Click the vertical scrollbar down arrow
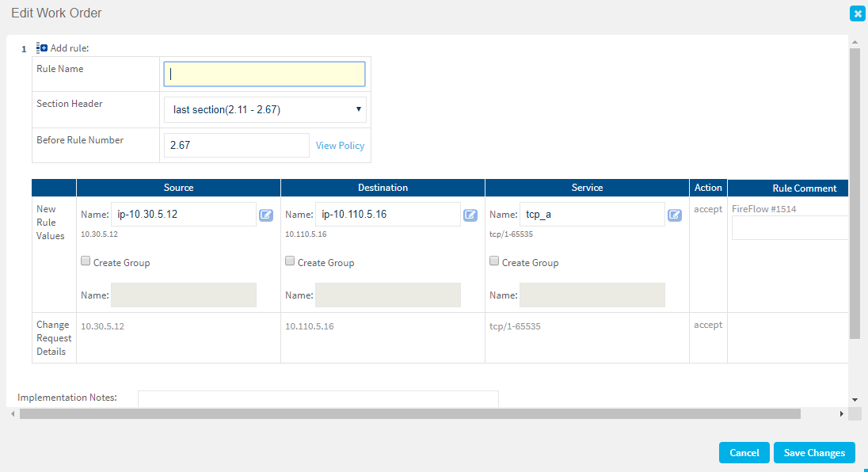Viewport: 868px width, 472px height. tap(855, 400)
